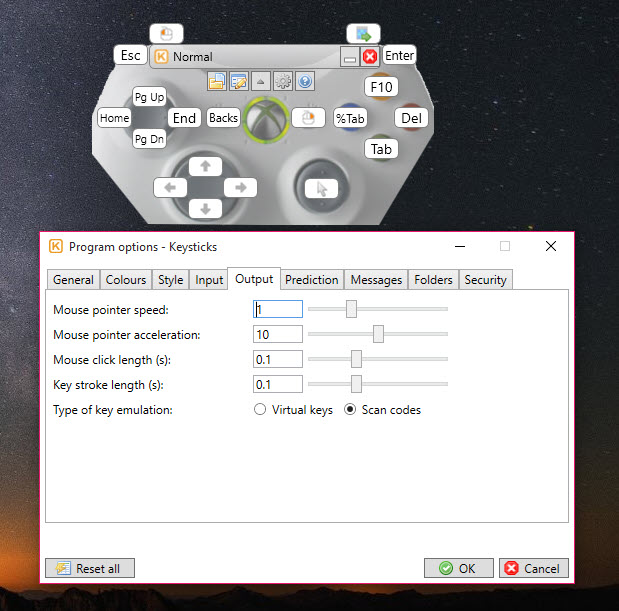Open the Messages tab
The image size is (619, 611).
[376, 280]
